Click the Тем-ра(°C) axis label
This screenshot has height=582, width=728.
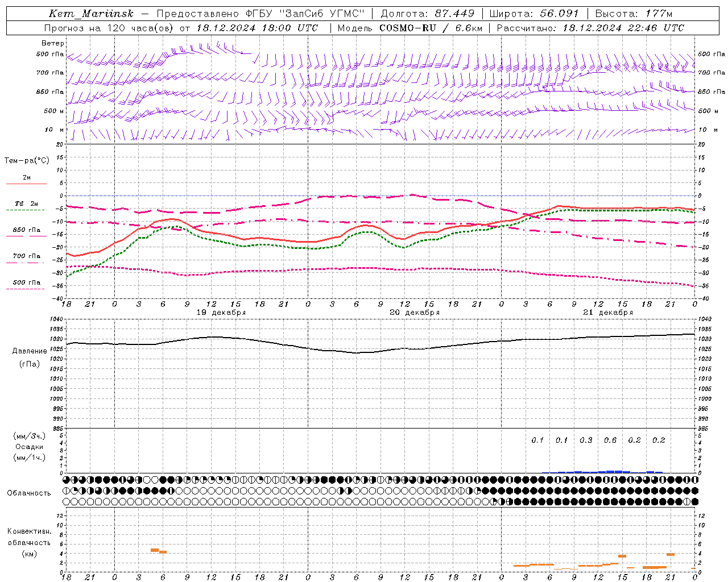pos(27,161)
